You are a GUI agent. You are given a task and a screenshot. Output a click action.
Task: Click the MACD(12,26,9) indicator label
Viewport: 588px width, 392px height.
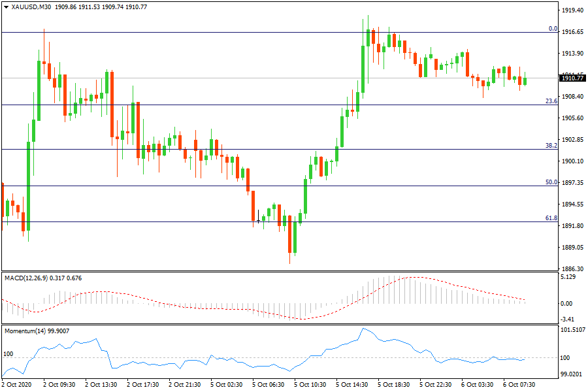(32, 278)
